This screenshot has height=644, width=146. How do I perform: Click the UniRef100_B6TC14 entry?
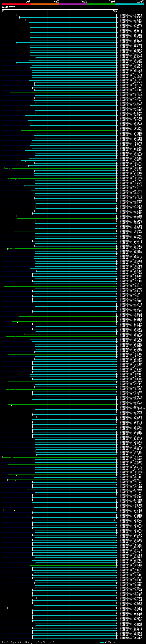tap(131, 32)
